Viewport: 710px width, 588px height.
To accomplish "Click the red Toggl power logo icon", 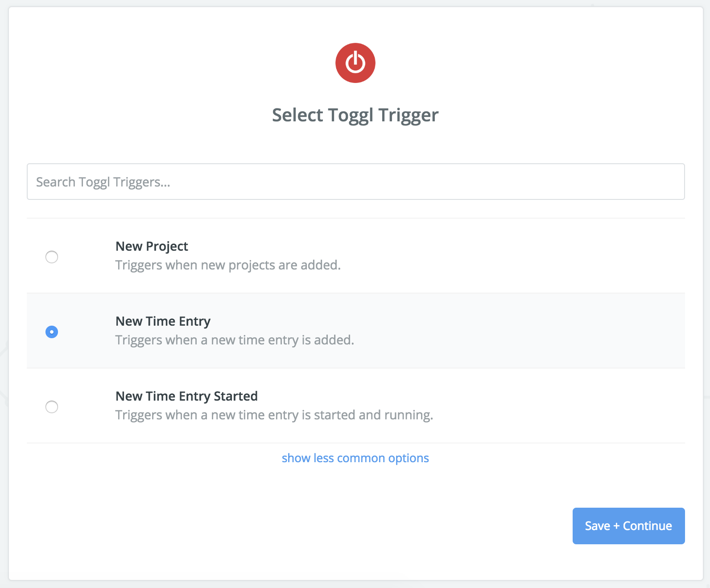I will (355, 63).
